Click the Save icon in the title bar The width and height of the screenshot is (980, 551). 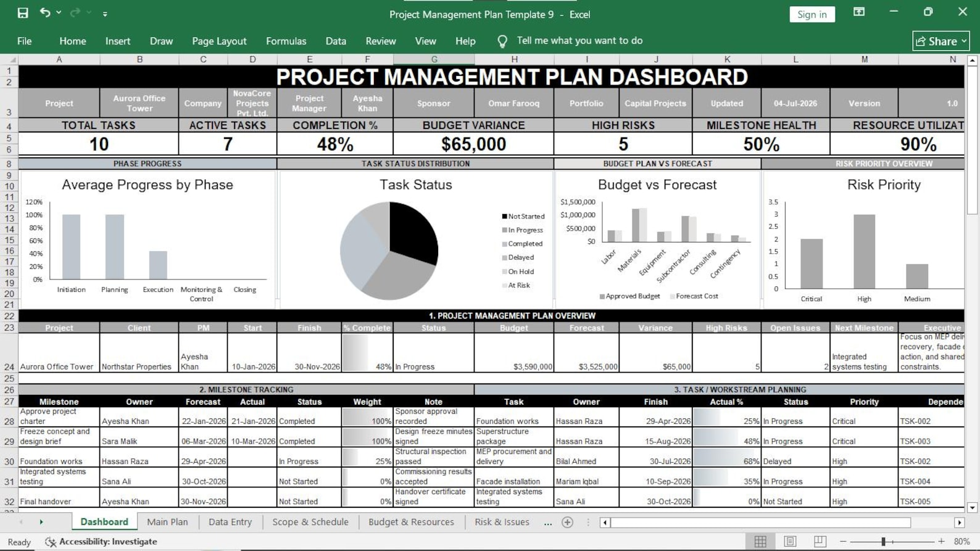coord(23,13)
